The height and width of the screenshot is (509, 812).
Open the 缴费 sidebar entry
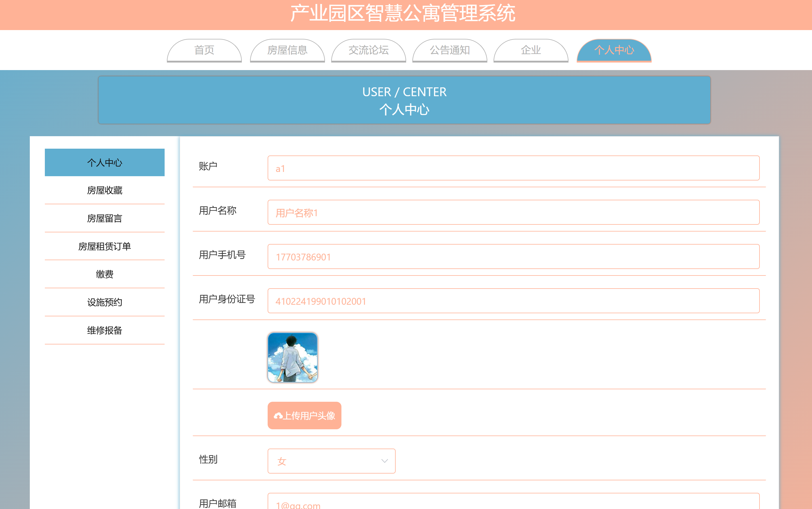pos(104,274)
